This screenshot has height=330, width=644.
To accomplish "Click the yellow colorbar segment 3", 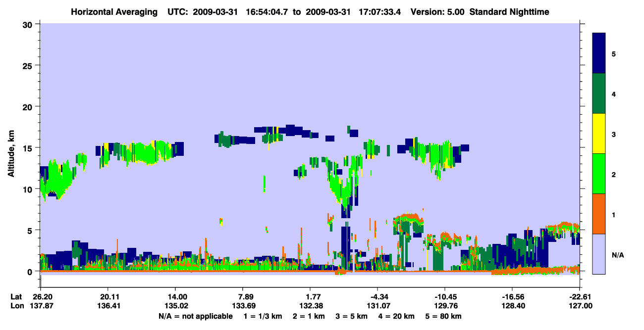I will tap(599, 134).
